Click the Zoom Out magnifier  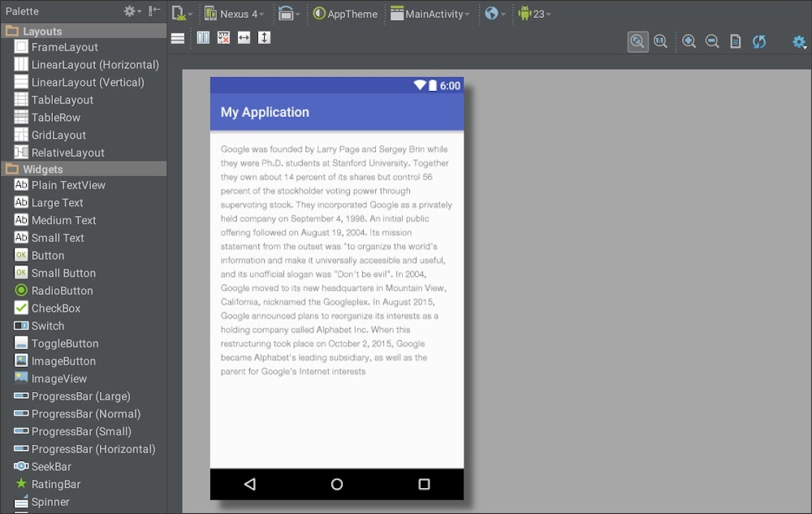click(712, 41)
